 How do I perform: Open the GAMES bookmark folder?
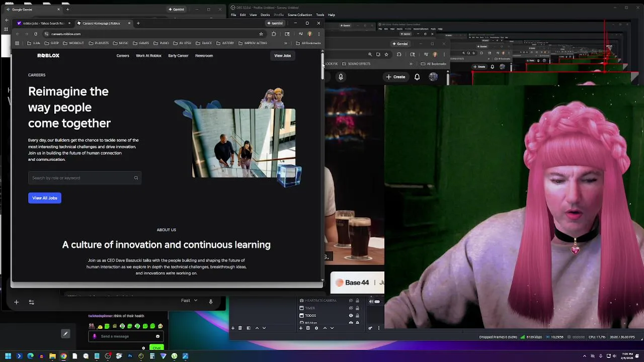141,43
